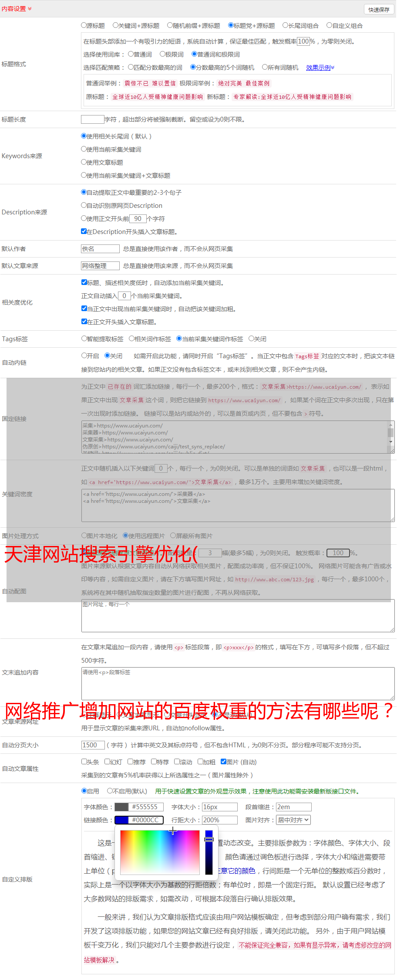The image size is (397, 980).
Task: Select 匹配分数最高的词 strategy
Action: (x=131, y=67)
